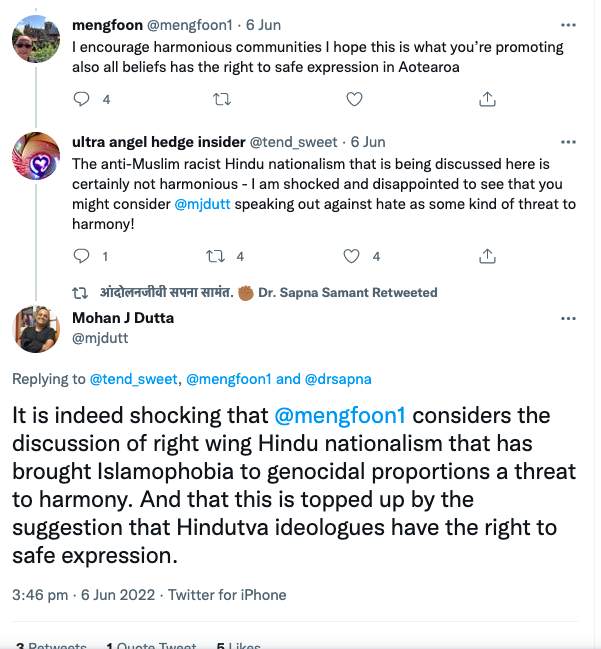The width and height of the screenshot is (601, 649).
Task: Open the Twitter for iPhone source link
Action: click(227, 594)
